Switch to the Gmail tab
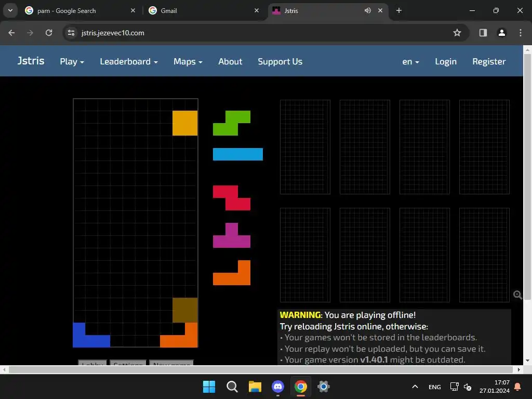532x399 pixels. (204, 10)
